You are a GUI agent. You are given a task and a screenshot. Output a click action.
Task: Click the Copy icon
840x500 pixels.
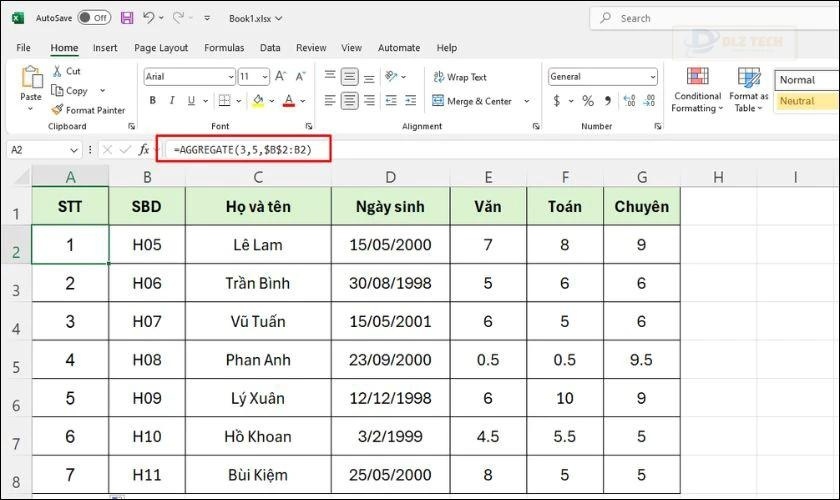point(57,90)
